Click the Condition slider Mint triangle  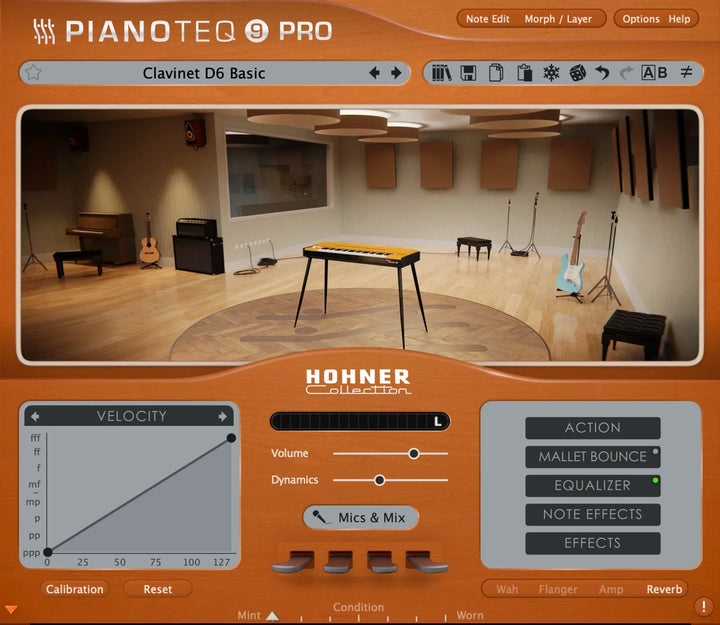point(272,616)
